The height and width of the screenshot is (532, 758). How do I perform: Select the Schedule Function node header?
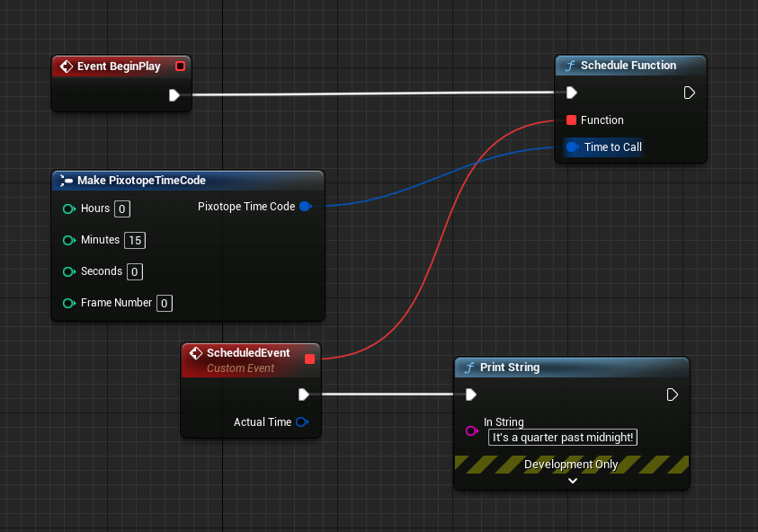(x=628, y=66)
